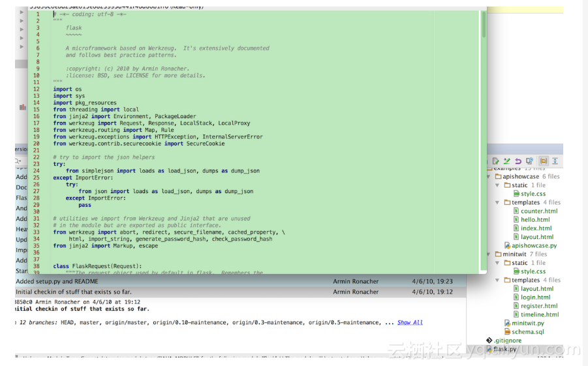Click the 'origin/0.10-maintenance' branch text
This screenshot has height=366, width=588.
point(190,322)
